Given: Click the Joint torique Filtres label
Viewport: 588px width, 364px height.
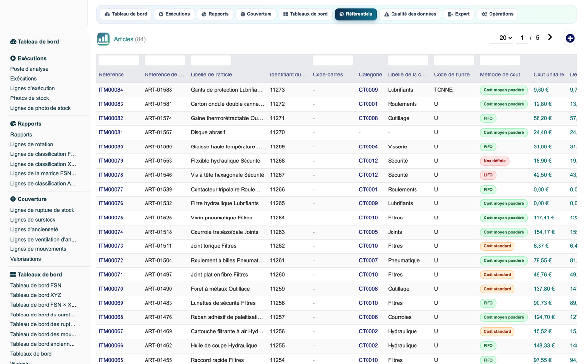Looking at the screenshot, I should [x=214, y=246].
